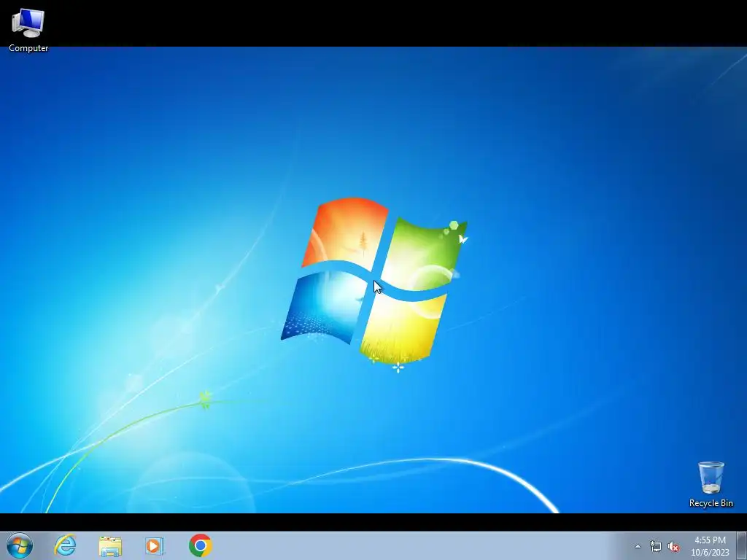This screenshot has width=747, height=560.
Task: Open Windows Explorer from the taskbar
Action: pyautogui.click(x=110, y=545)
